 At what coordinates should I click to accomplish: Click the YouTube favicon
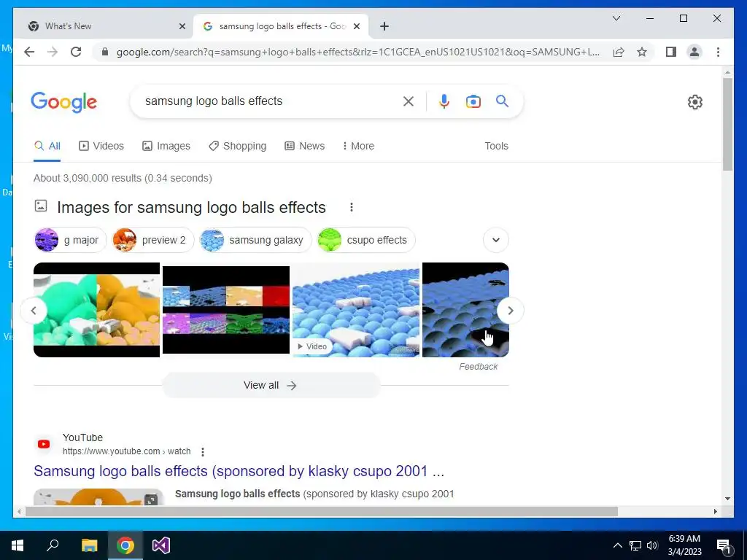click(44, 444)
